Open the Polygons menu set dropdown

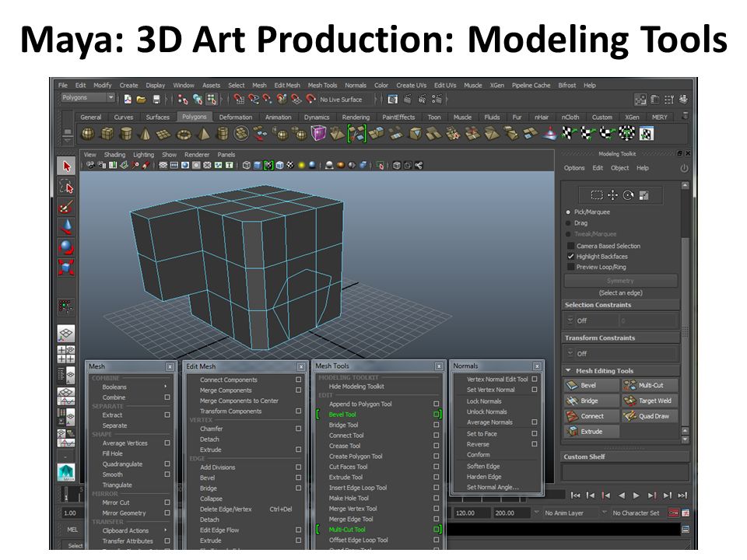[x=88, y=98]
